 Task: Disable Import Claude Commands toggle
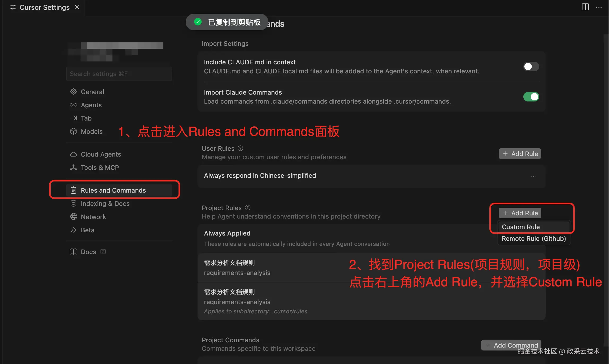pos(531,97)
